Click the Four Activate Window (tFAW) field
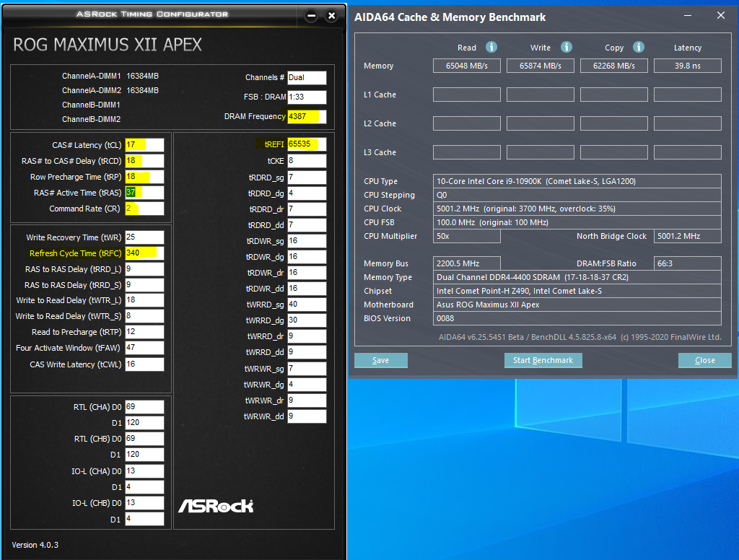 point(144,348)
